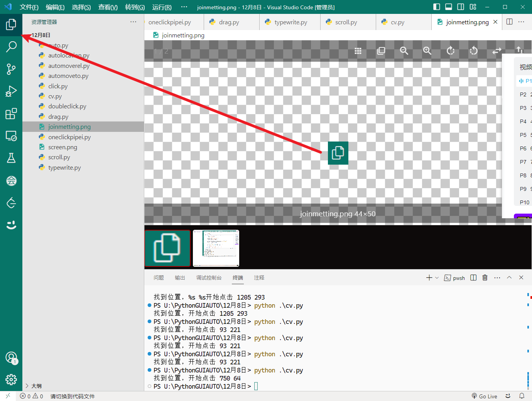Open editor more actions ellipsis
This screenshot has width=532, height=401.
pyautogui.click(x=521, y=22)
